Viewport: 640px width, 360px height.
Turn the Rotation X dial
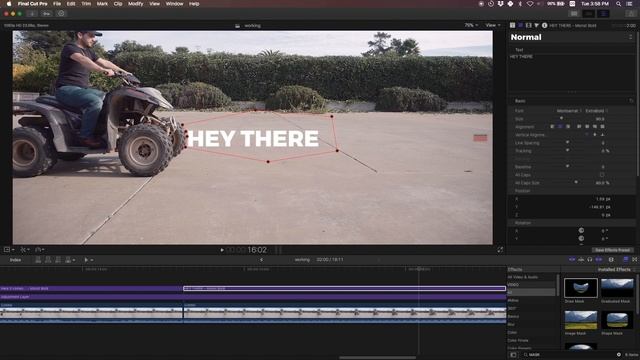(581, 231)
